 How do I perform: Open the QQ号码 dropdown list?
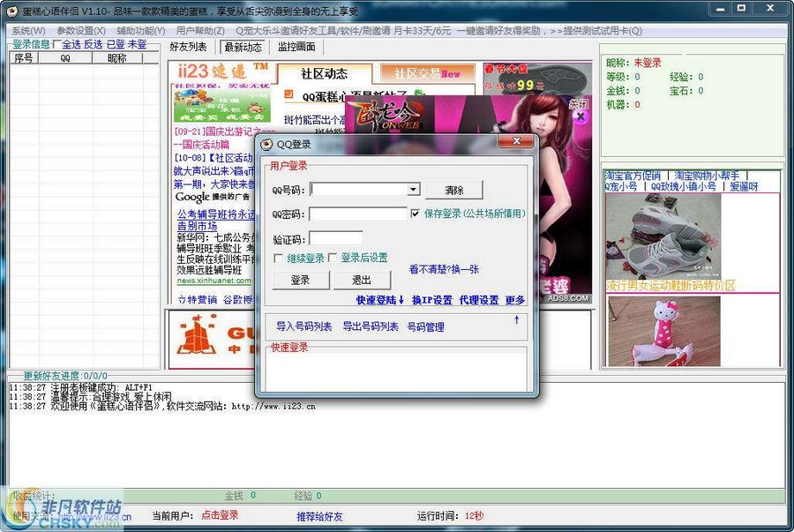click(411, 189)
